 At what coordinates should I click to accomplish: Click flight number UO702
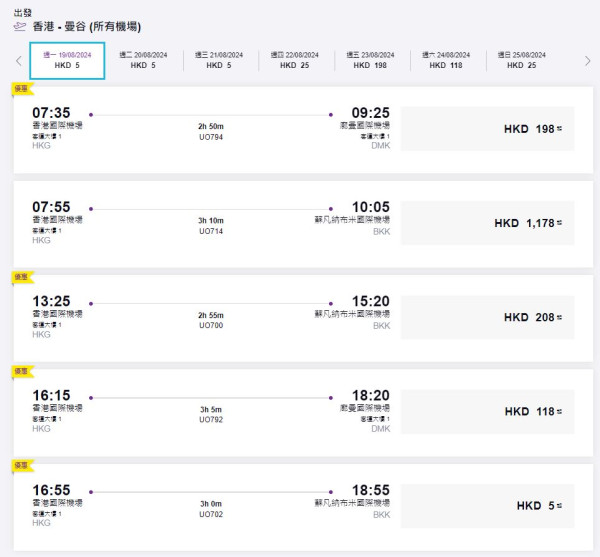211,514
